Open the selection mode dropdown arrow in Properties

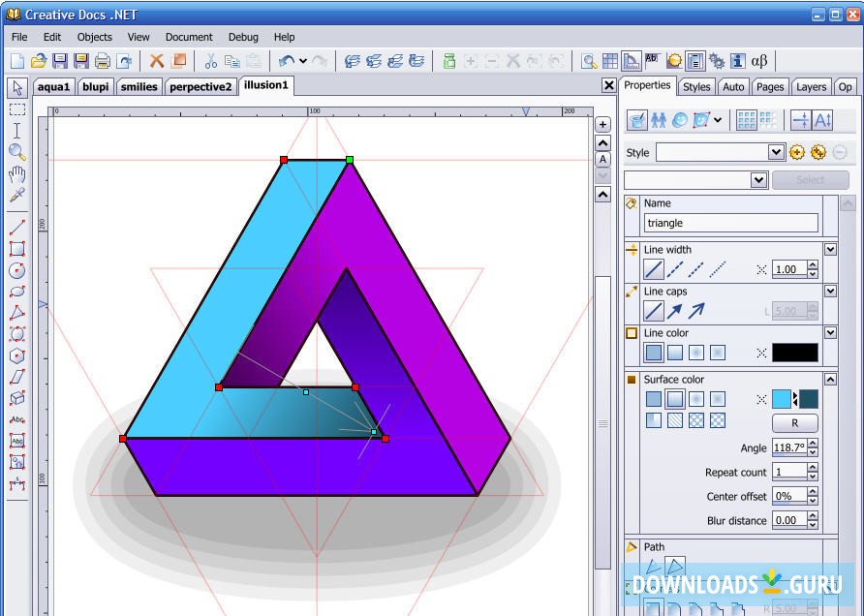(x=718, y=119)
